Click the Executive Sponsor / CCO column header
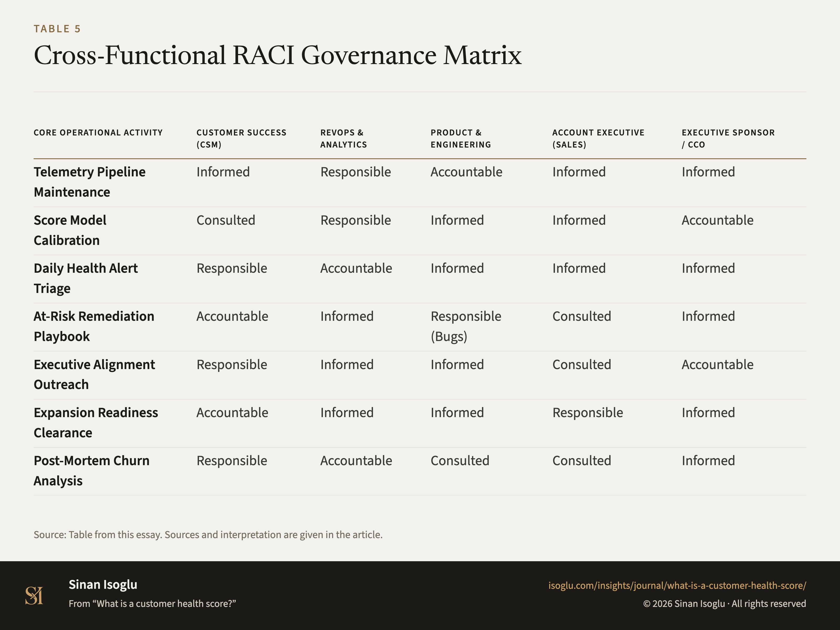Image resolution: width=840 pixels, height=630 pixels. click(728, 139)
